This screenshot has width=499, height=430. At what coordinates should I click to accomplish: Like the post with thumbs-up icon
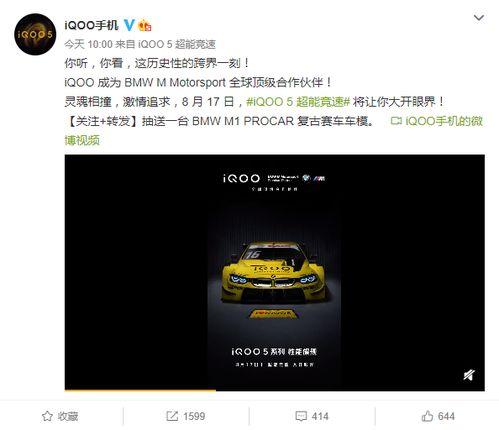427,416
